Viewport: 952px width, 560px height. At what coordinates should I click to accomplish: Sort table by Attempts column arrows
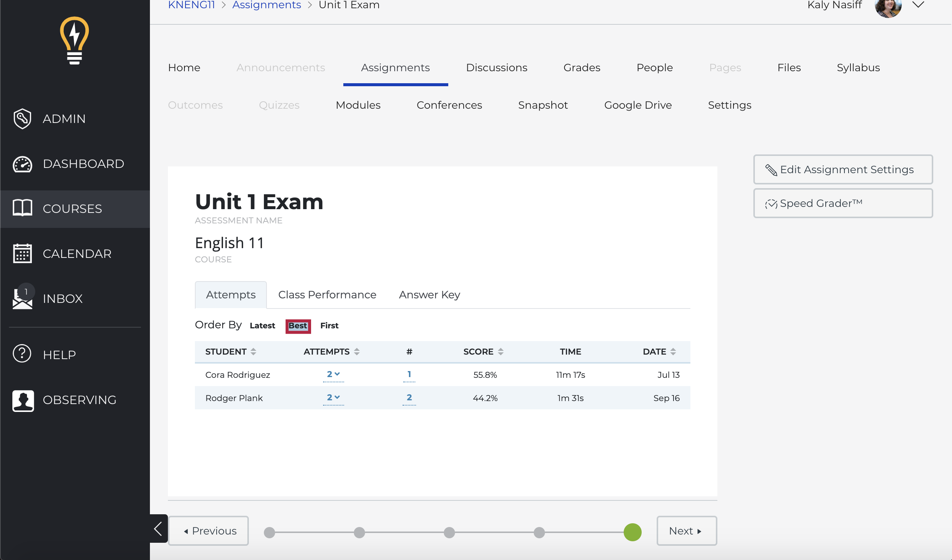(x=356, y=352)
